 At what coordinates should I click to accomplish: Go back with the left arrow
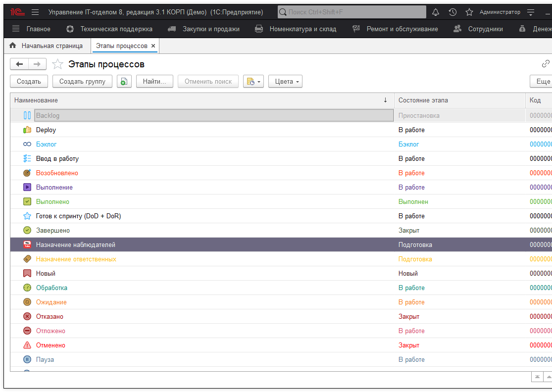click(x=19, y=64)
